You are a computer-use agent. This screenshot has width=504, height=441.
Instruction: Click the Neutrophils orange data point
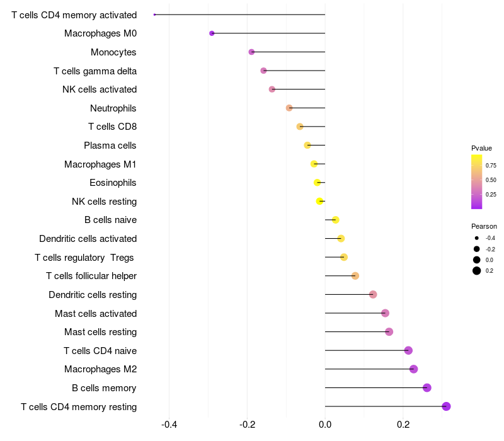click(x=289, y=108)
